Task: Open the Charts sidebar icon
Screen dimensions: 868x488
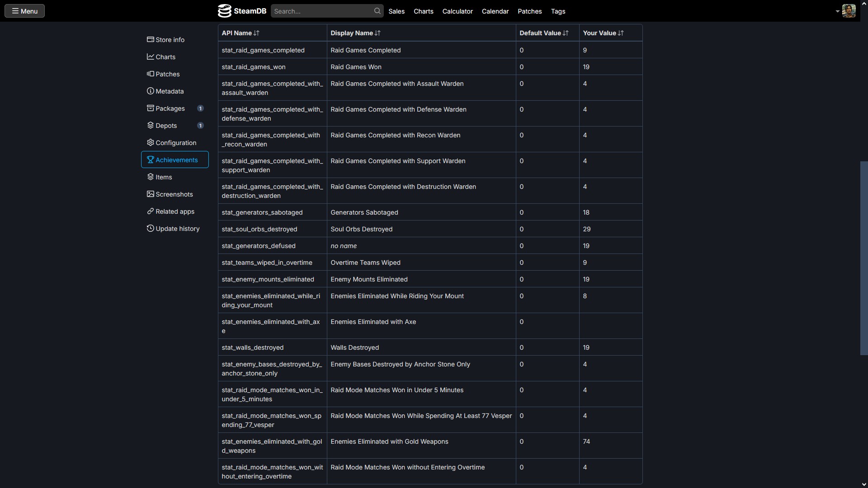Action: (150, 57)
